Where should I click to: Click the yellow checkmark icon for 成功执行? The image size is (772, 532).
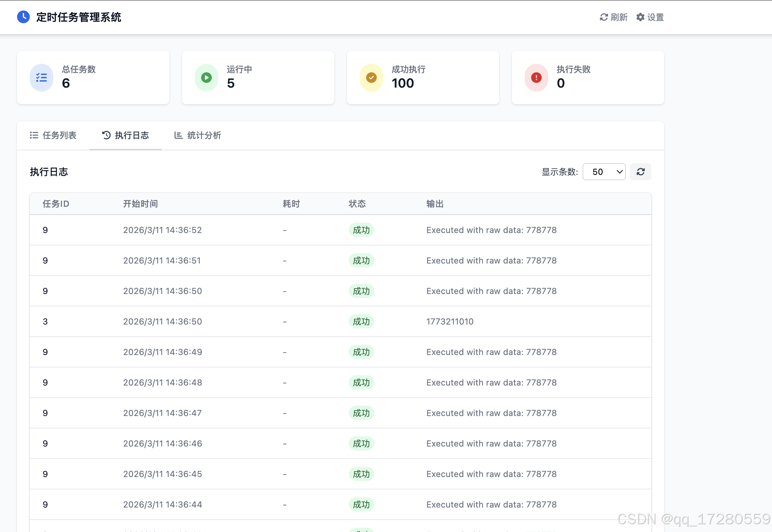point(371,78)
